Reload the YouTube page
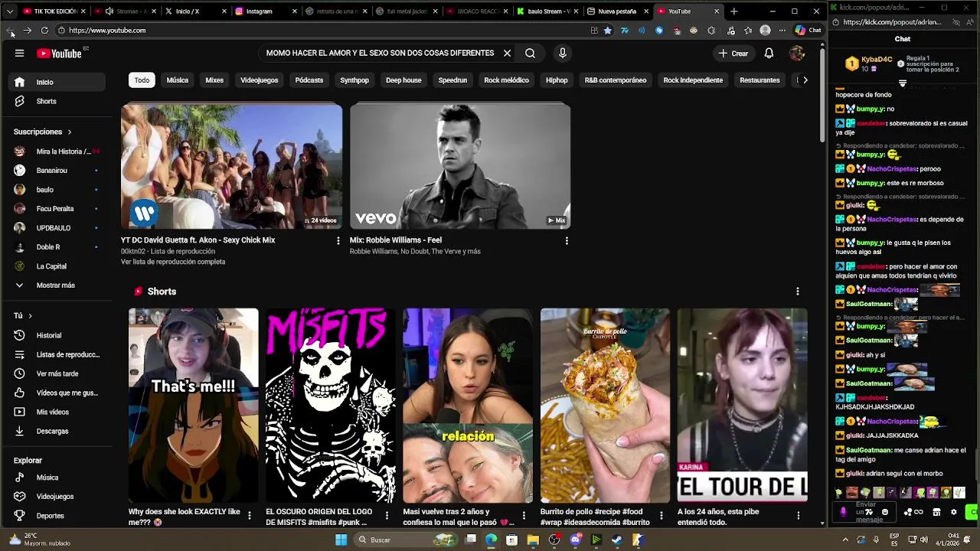 tap(44, 31)
